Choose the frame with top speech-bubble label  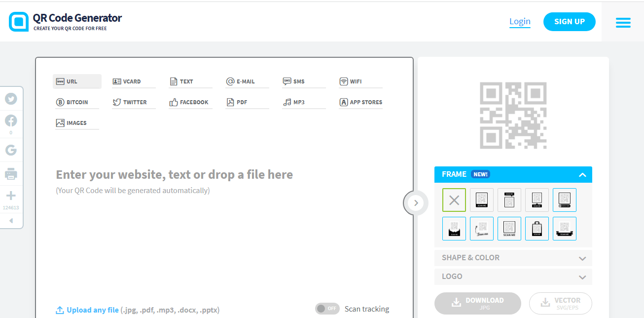[x=509, y=200]
